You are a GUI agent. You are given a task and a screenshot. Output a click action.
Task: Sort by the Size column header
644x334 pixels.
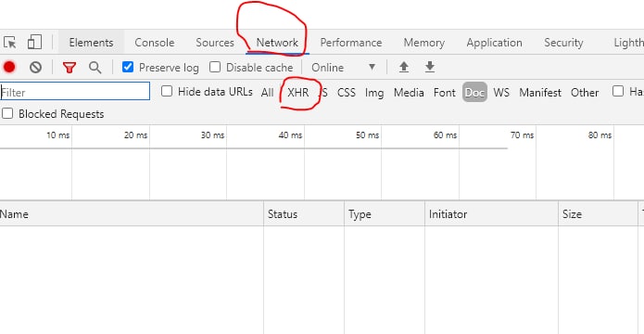point(598,214)
